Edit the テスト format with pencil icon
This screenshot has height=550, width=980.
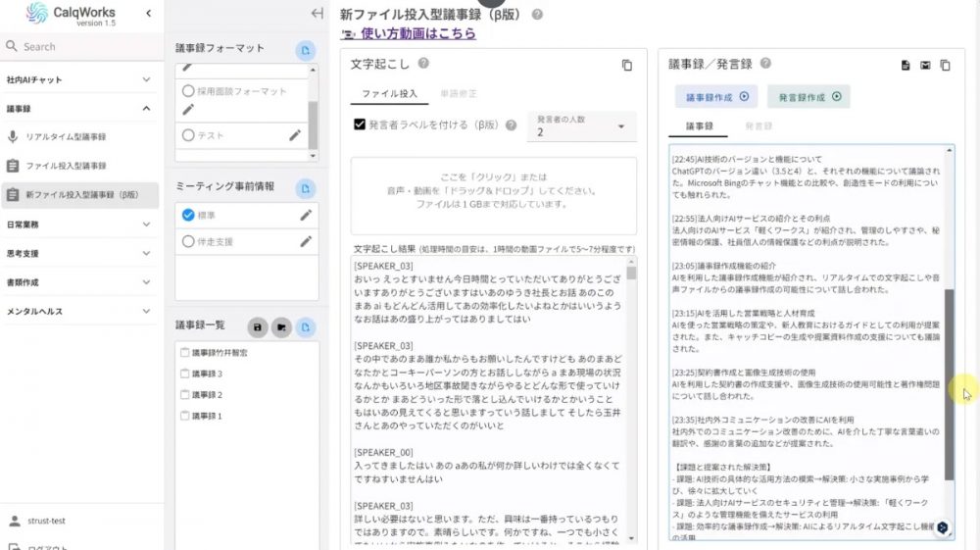(x=295, y=135)
